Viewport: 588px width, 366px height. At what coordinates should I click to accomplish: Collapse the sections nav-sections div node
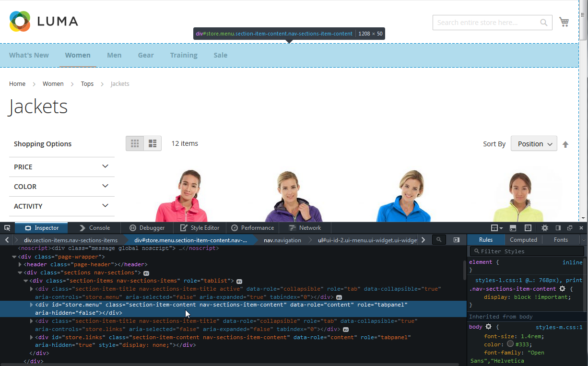[x=20, y=273]
